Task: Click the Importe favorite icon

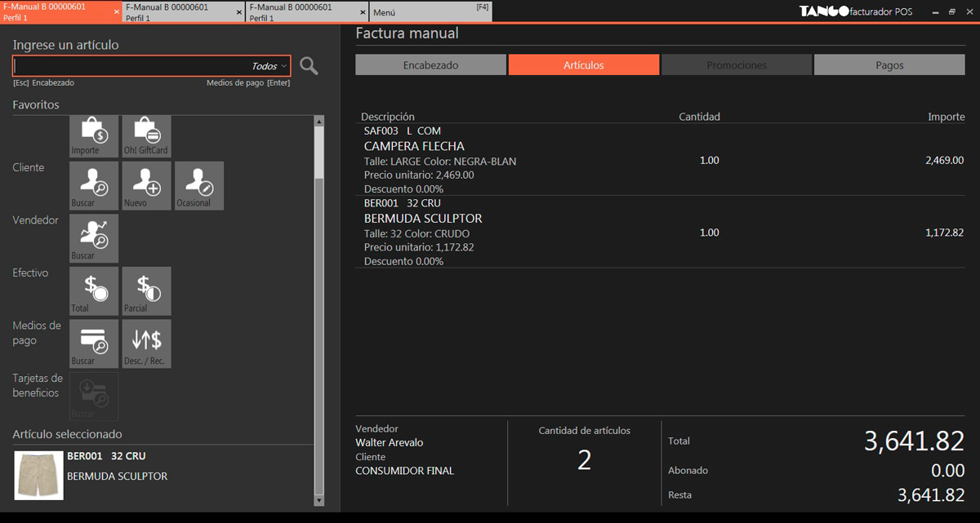Action: pos(94,135)
